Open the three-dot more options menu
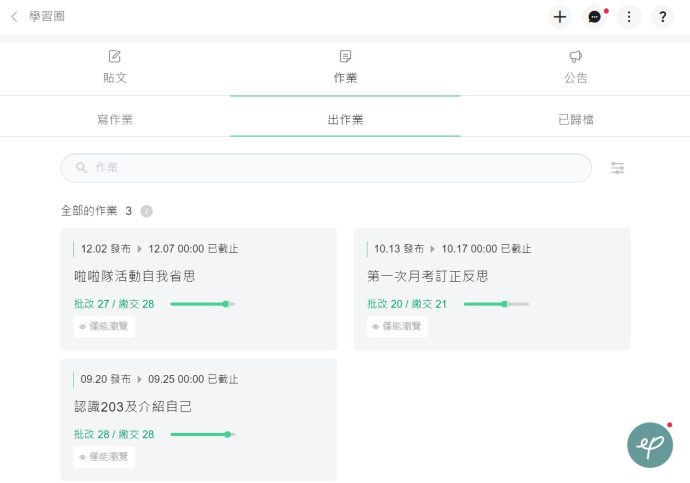 pos(628,17)
